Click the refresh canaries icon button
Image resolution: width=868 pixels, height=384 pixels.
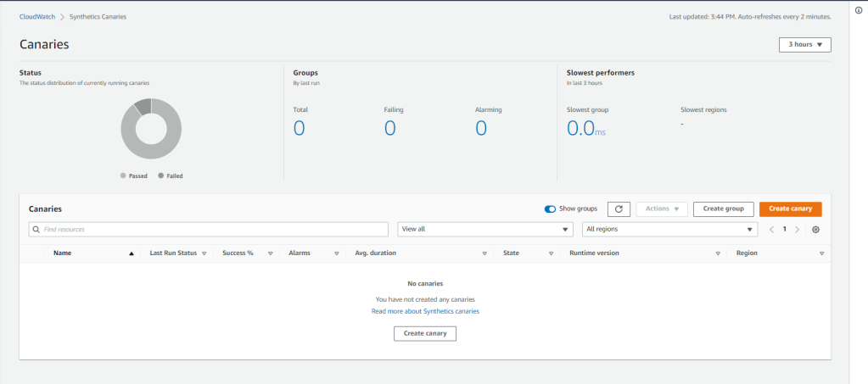coord(619,209)
